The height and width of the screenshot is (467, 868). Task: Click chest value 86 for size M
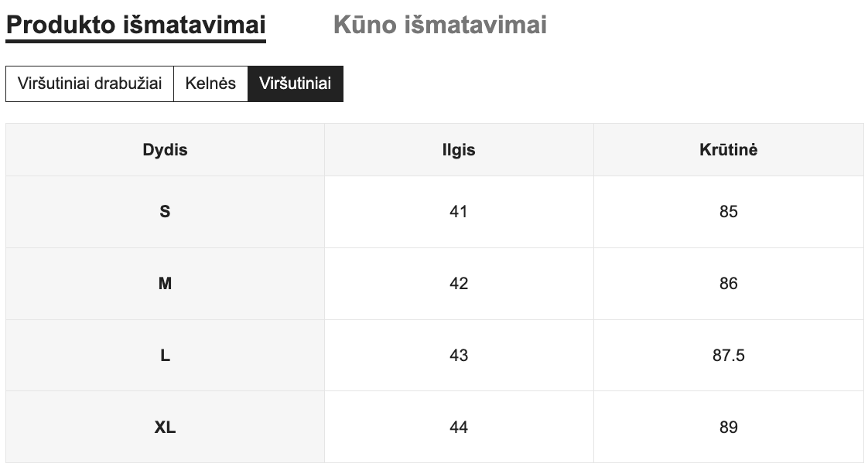[729, 283]
